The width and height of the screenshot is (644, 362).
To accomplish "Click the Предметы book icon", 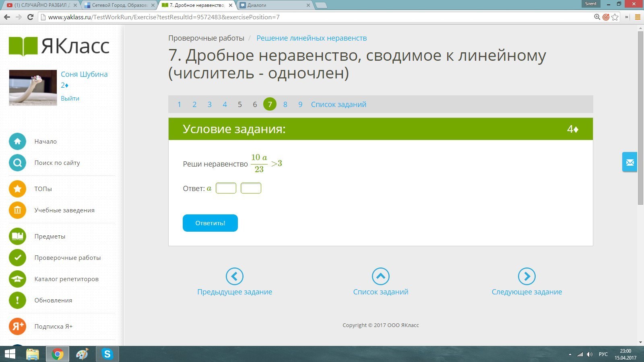I will point(17,236).
